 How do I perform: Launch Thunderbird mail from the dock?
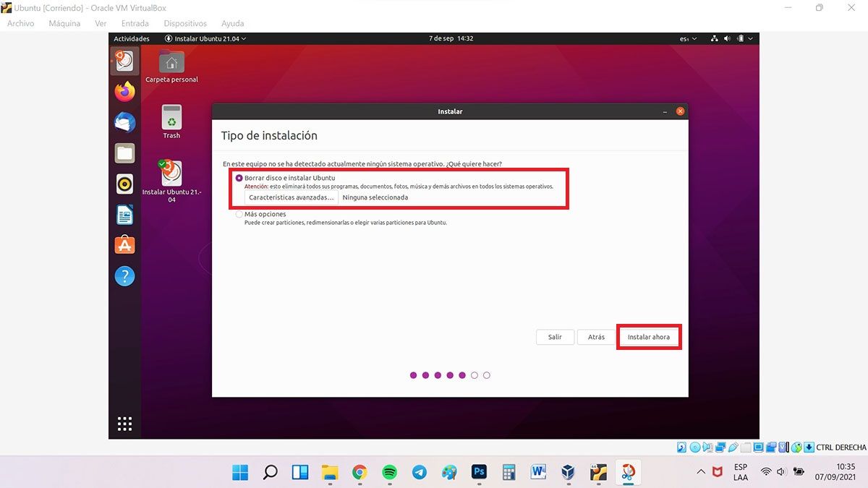point(124,122)
